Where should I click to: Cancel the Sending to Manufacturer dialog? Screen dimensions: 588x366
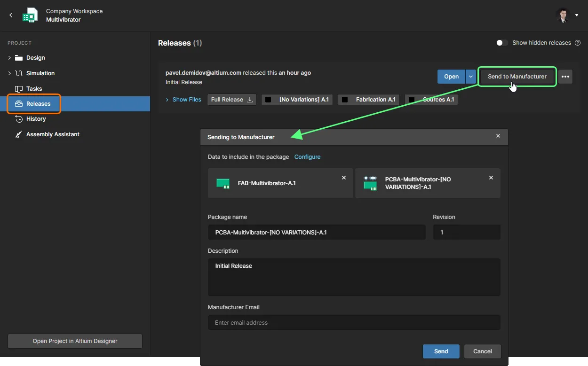[483, 351]
